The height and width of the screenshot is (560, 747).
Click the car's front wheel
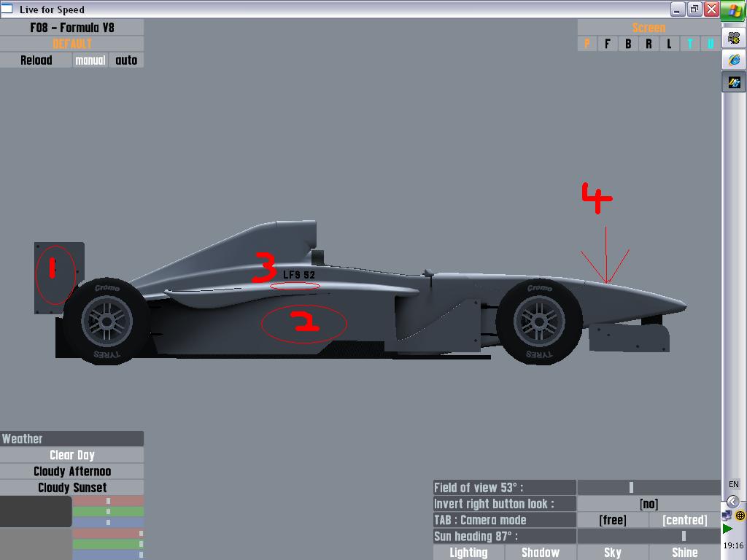(x=539, y=322)
